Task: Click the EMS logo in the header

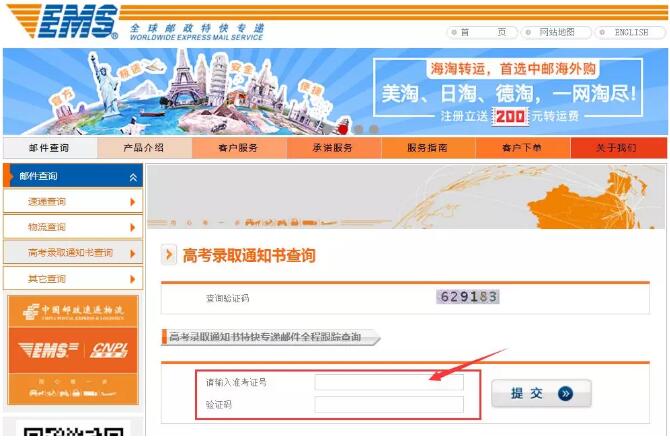Action: (64, 23)
